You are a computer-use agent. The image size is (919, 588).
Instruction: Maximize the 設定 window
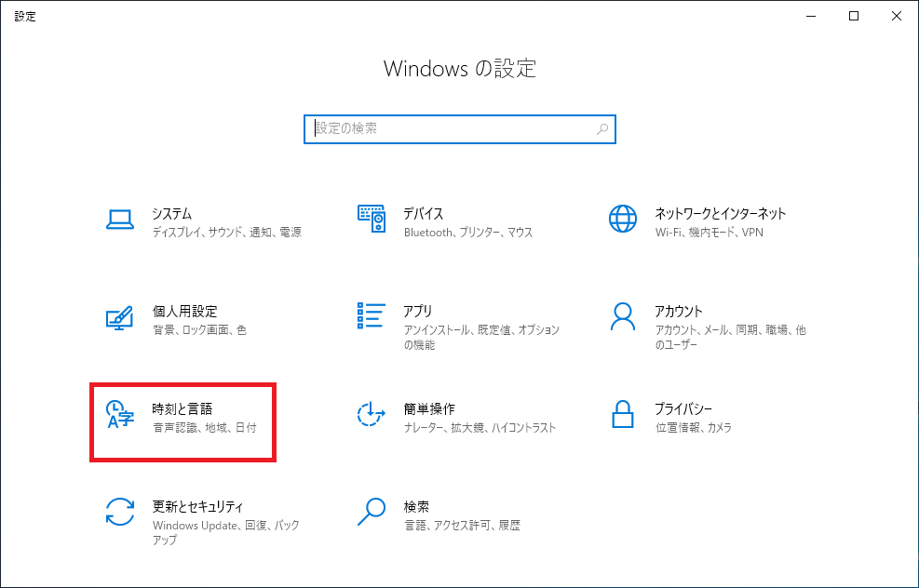coord(854,17)
